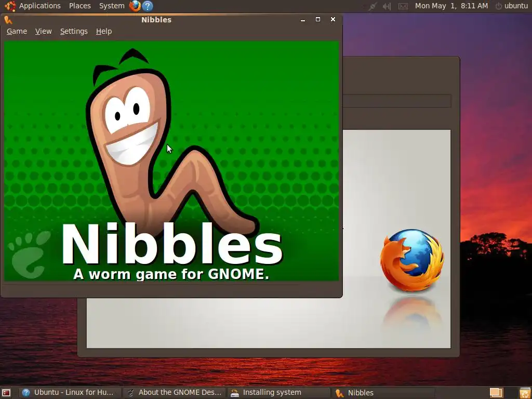Viewport: 532px width, 399px height.
Task: Maximize the Nibbles window
Action: click(318, 19)
